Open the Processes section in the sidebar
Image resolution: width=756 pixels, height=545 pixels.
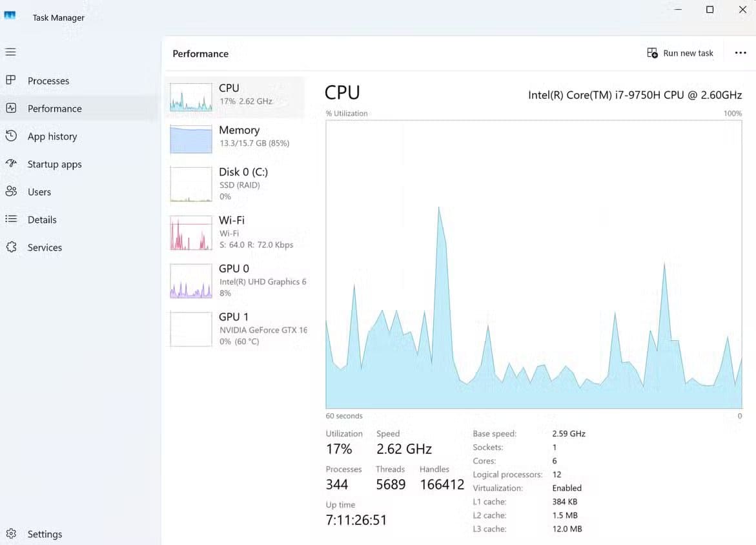coord(12,80)
